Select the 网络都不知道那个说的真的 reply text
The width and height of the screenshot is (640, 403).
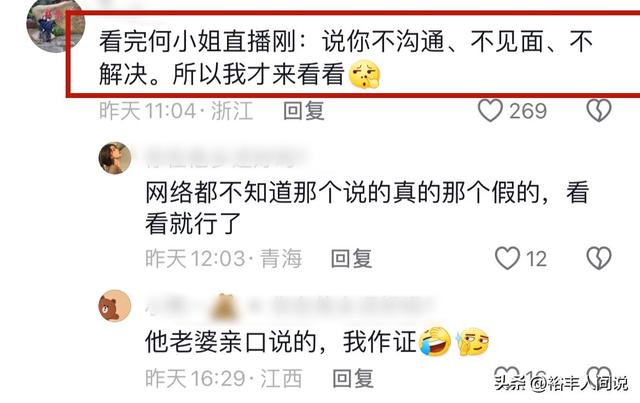click(x=367, y=208)
